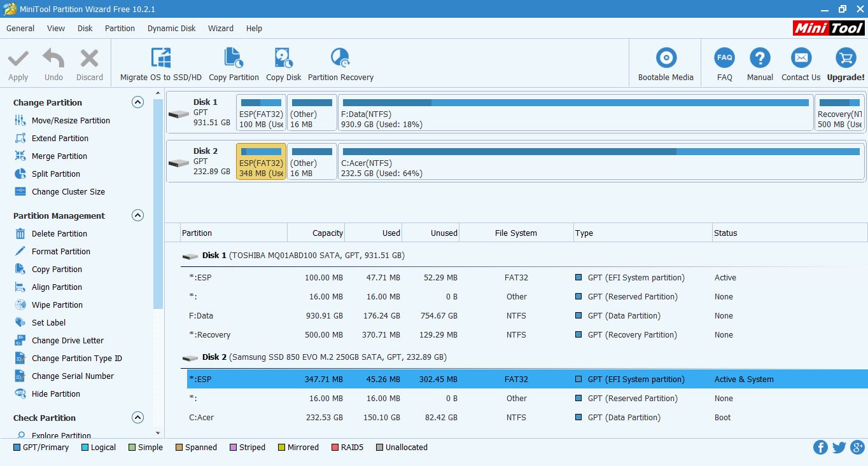Image resolution: width=868 pixels, height=466 pixels.
Task: Choose Merge Partition in sidebar
Action: pos(59,156)
